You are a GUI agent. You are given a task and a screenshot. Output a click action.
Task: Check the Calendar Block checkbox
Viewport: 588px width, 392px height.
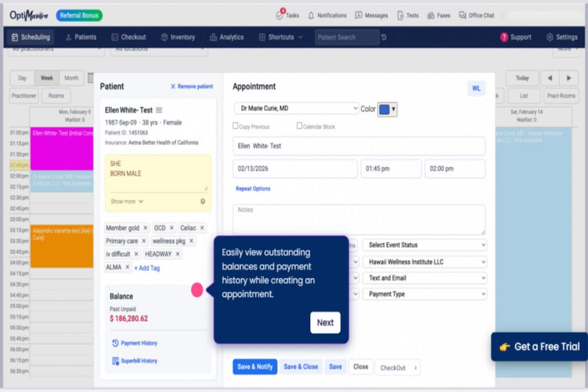click(299, 126)
